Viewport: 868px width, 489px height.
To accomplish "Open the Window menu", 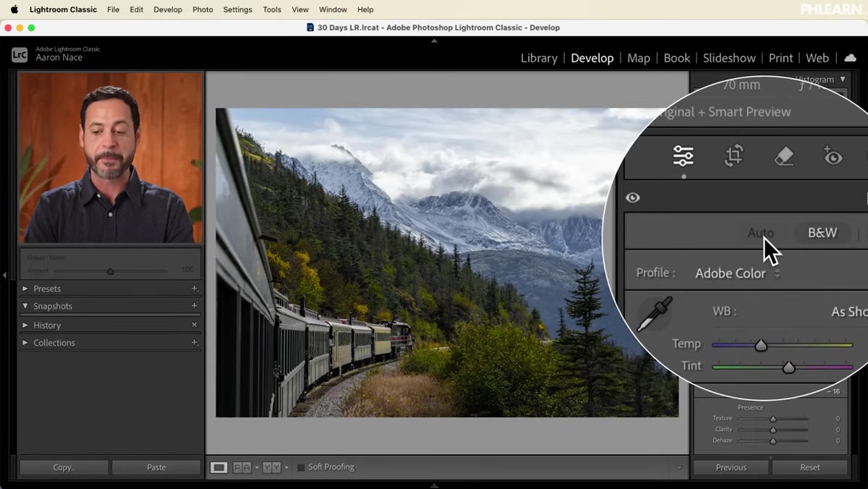I will pyautogui.click(x=333, y=9).
